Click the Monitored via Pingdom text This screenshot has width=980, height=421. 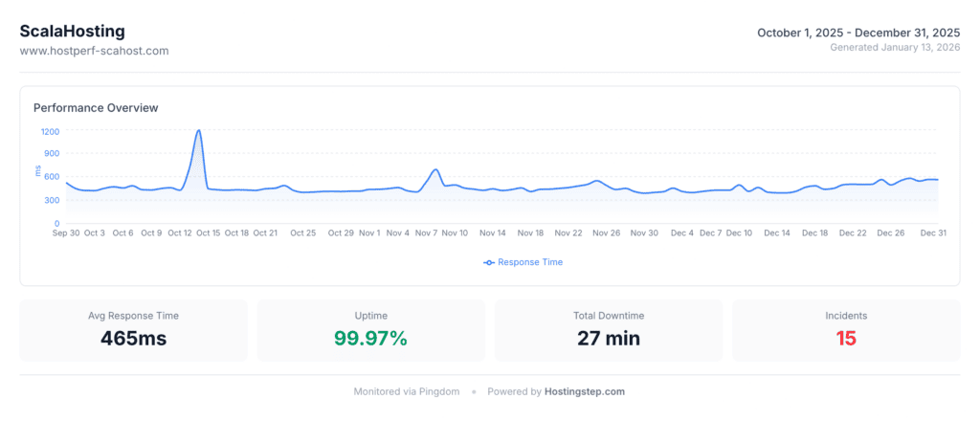407,391
